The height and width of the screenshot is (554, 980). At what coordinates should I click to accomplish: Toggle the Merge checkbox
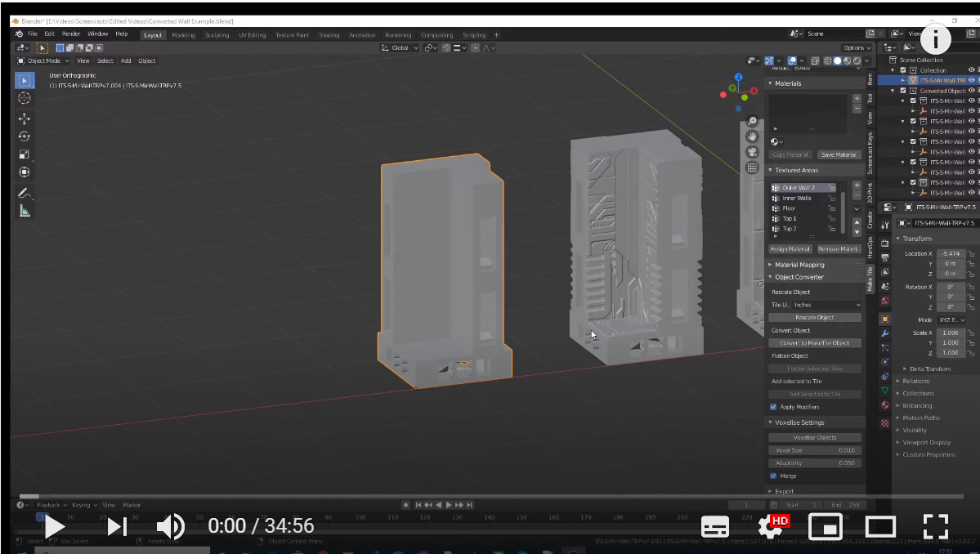click(x=773, y=476)
